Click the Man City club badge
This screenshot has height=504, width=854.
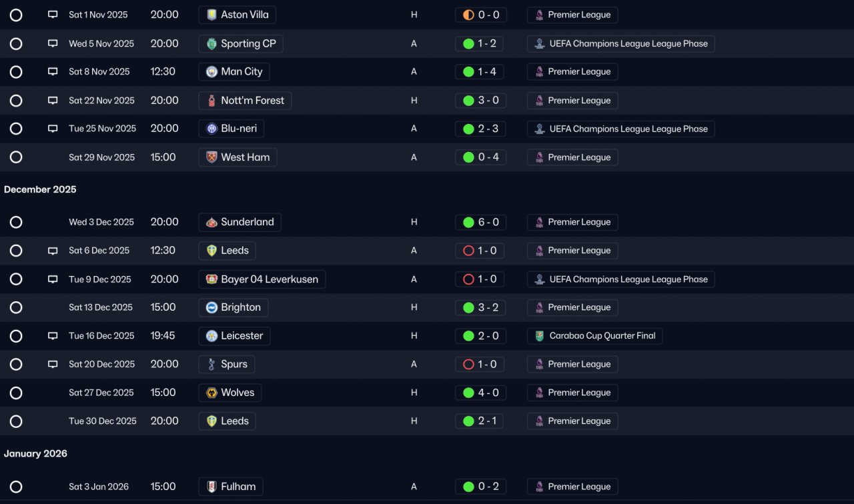click(x=211, y=72)
